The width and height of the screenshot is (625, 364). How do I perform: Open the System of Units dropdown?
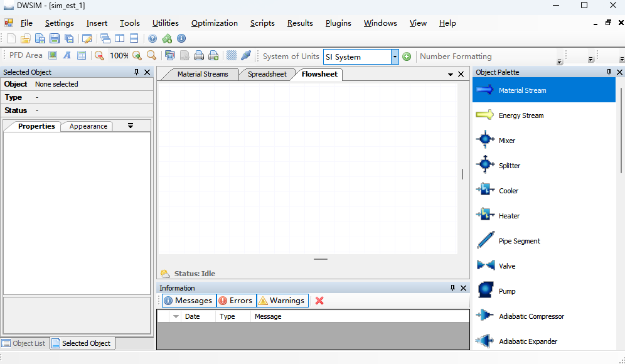pos(395,56)
